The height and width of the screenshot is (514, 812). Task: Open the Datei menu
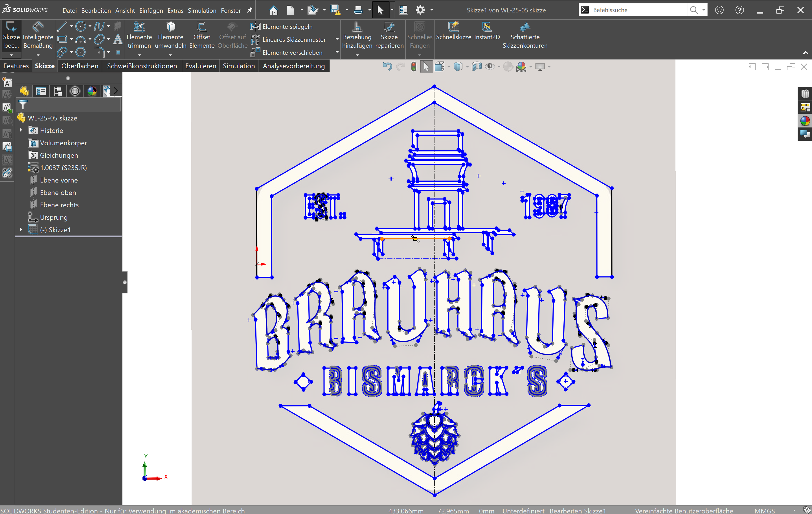[69, 10]
